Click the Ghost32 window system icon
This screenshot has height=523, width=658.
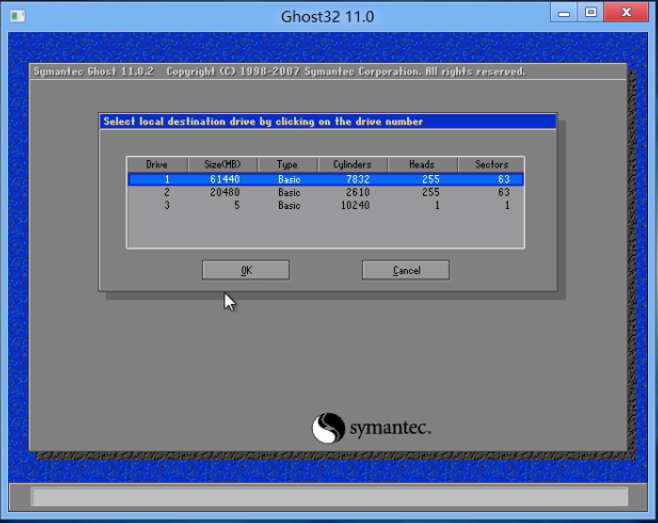point(18,16)
